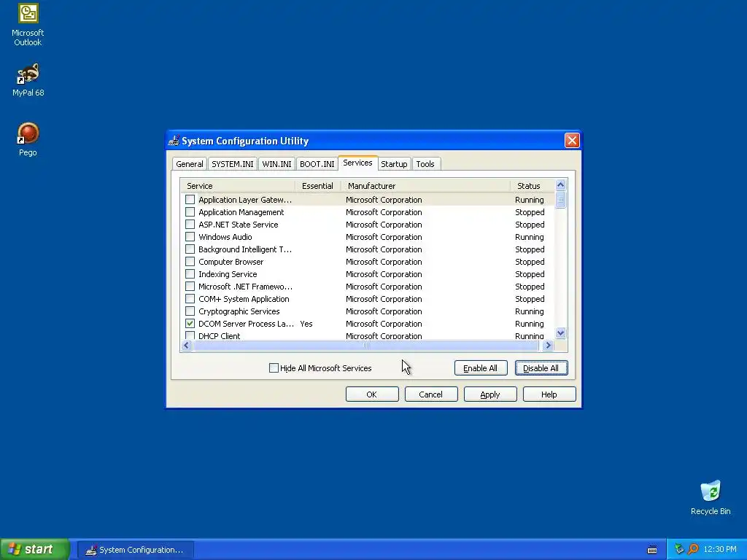Click the services list vertical scroll thumb
The height and width of the screenshot is (560, 747).
(561, 200)
